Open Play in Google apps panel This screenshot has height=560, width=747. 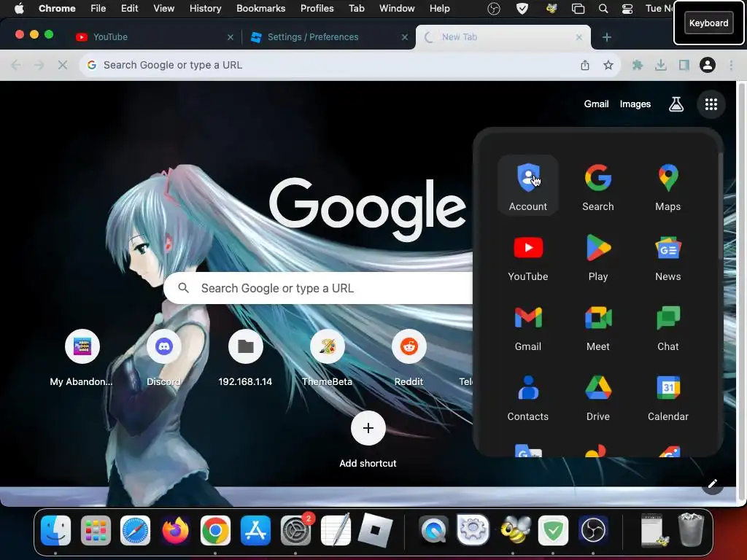click(598, 256)
